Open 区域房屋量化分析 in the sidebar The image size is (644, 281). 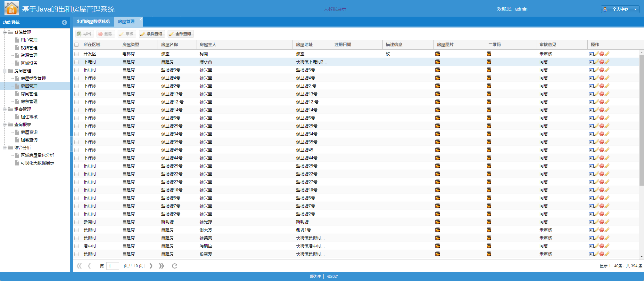click(x=37, y=155)
